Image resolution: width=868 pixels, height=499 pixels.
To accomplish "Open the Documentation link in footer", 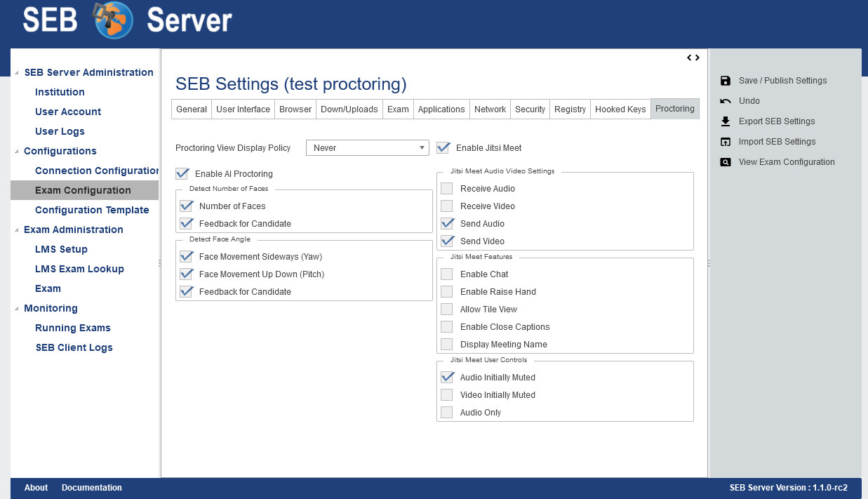I will (92, 488).
